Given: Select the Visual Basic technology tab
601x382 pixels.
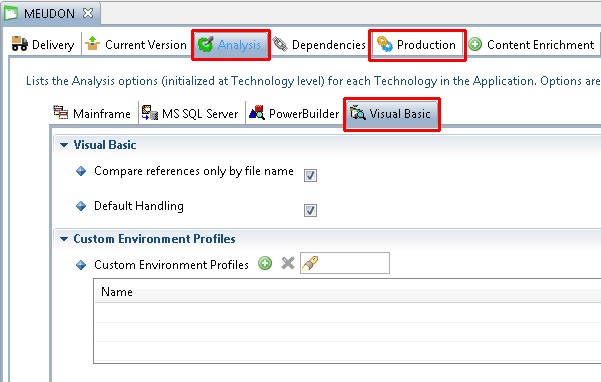Looking at the screenshot, I should pos(392,114).
